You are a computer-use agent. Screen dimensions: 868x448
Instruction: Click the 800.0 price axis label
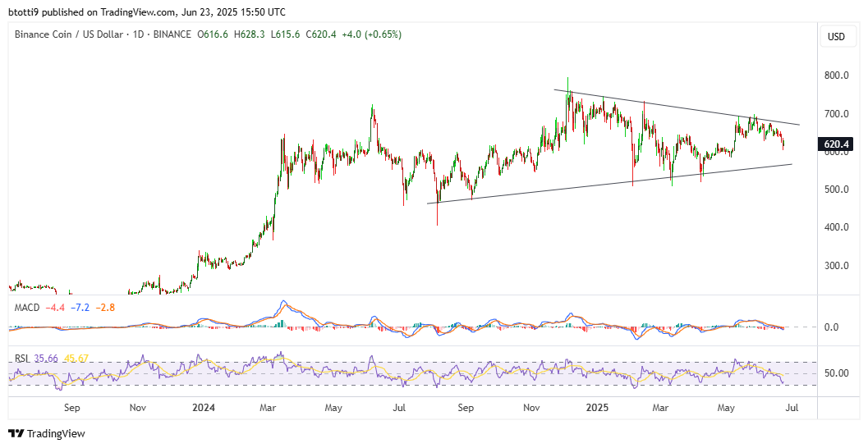click(x=836, y=75)
